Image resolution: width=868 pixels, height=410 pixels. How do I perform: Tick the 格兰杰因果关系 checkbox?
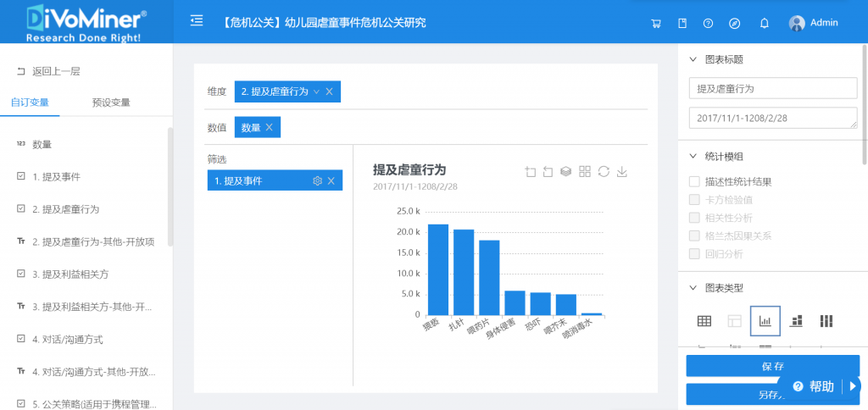(x=694, y=235)
